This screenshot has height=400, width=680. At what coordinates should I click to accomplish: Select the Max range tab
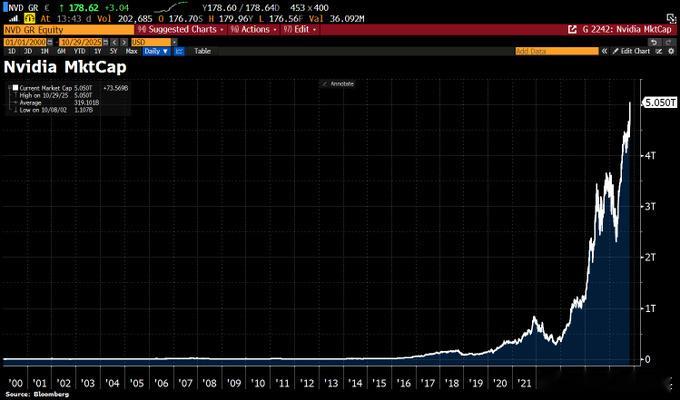tap(131, 51)
